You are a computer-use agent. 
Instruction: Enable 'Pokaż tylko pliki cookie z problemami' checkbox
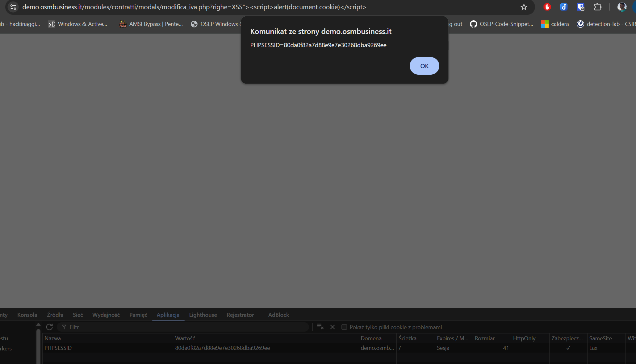(x=344, y=327)
